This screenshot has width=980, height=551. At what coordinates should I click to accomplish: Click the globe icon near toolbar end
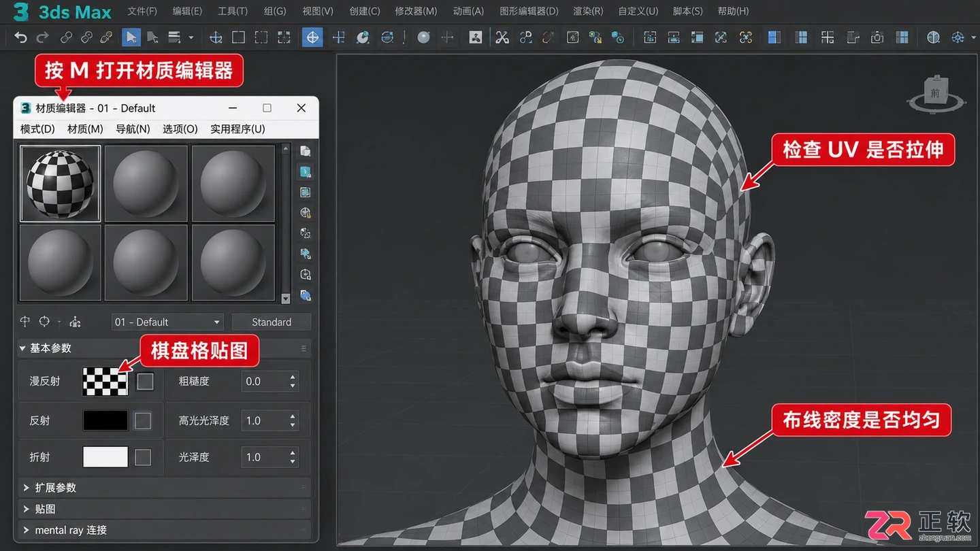point(933,37)
